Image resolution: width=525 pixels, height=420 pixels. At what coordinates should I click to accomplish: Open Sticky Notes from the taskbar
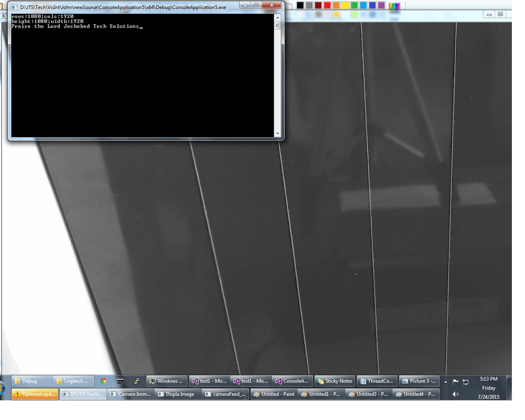tap(335, 381)
